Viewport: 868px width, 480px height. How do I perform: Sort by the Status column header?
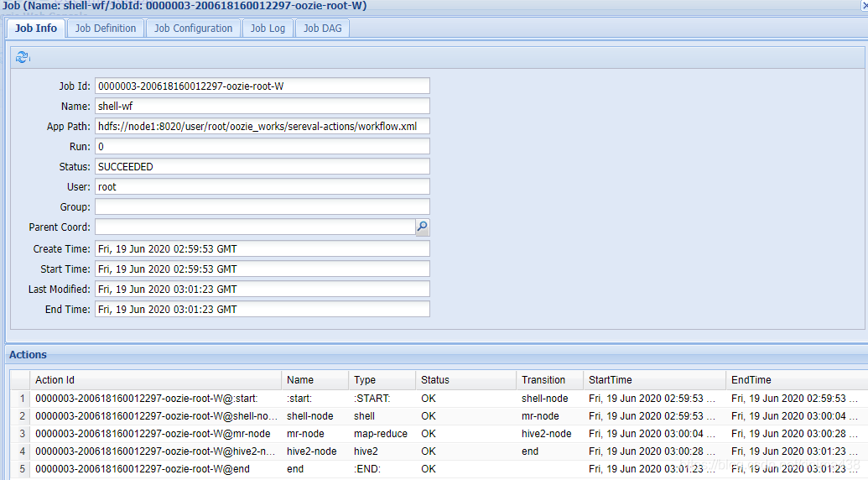click(465, 380)
